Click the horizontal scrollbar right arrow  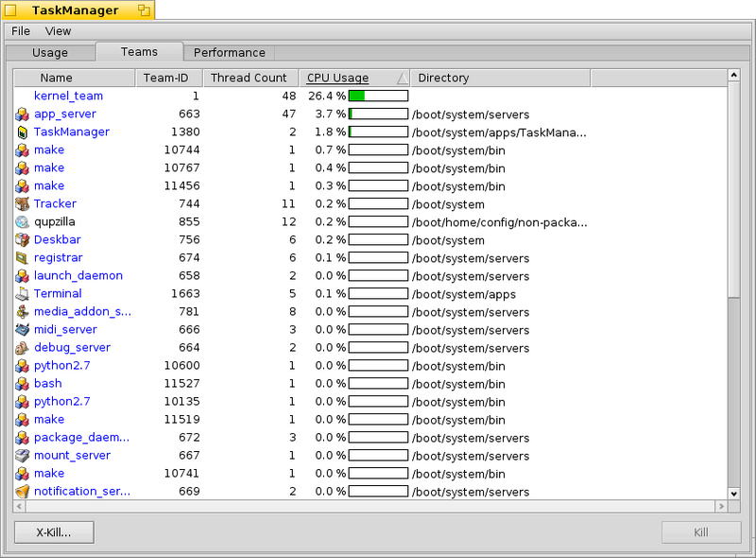[x=721, y=506]
